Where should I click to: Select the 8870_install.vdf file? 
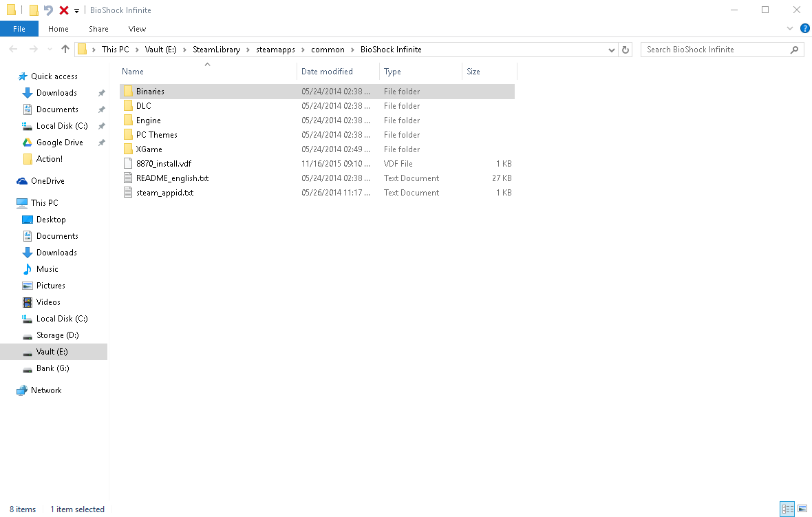[317, 164]
